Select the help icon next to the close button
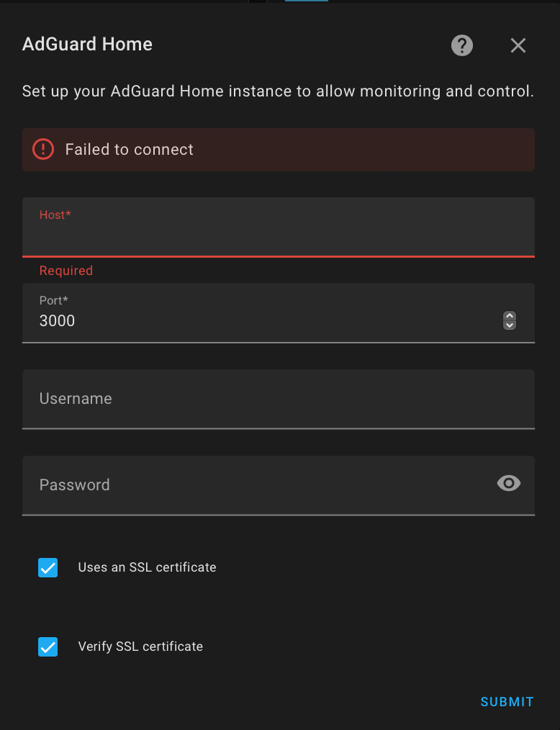This screenshot has width=560, height=730. pyautogui.click(x=461, y=45)
